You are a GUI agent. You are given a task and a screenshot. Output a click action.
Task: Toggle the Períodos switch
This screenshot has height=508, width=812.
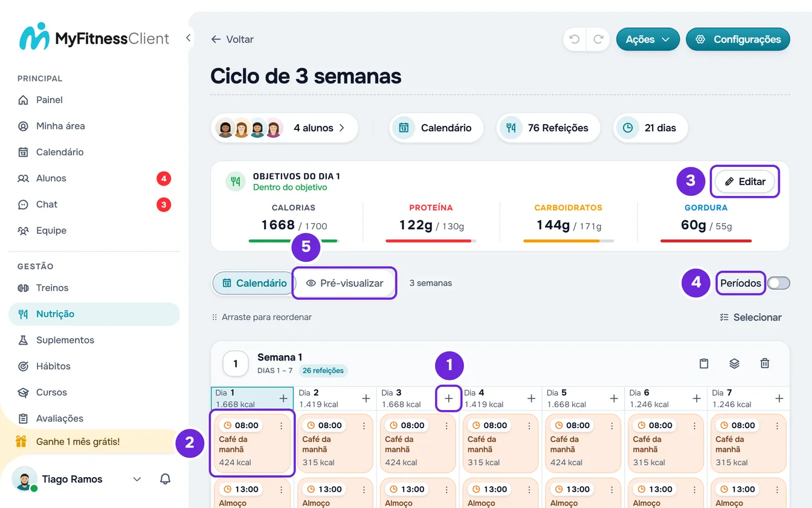point(778,283)
